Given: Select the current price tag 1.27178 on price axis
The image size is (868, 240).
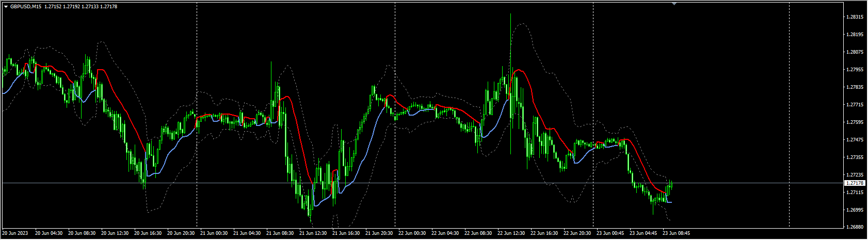Looking at the screenshot, I should coord(855,183).
